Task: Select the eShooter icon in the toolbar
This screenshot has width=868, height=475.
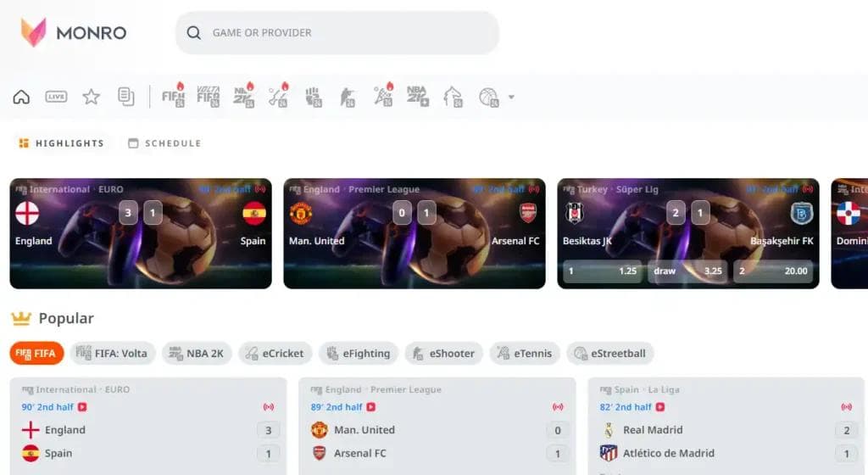Action: 348,97
